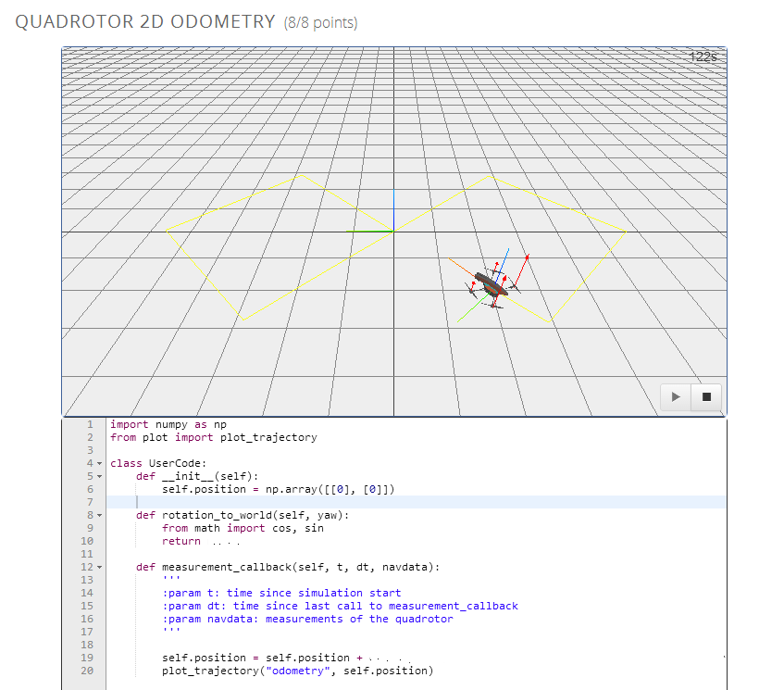Select line number 20 in the gutter
Image resolution: width=784 pixels, height=690 pixels.
[x=87, y=671]
